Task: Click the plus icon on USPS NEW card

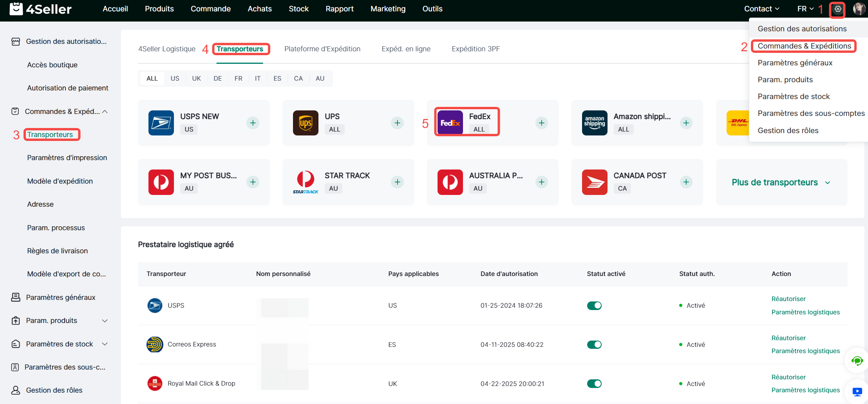Action: click(x=253, y=123)
